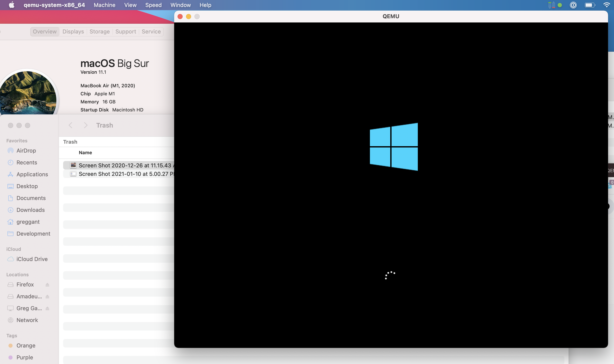
Task: Open the Speed menu
Action: [153, 5]
